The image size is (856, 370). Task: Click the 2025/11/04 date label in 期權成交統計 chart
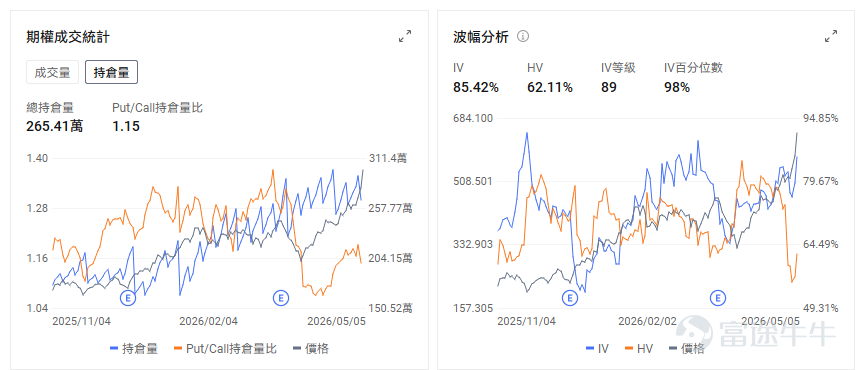[81, 321]
